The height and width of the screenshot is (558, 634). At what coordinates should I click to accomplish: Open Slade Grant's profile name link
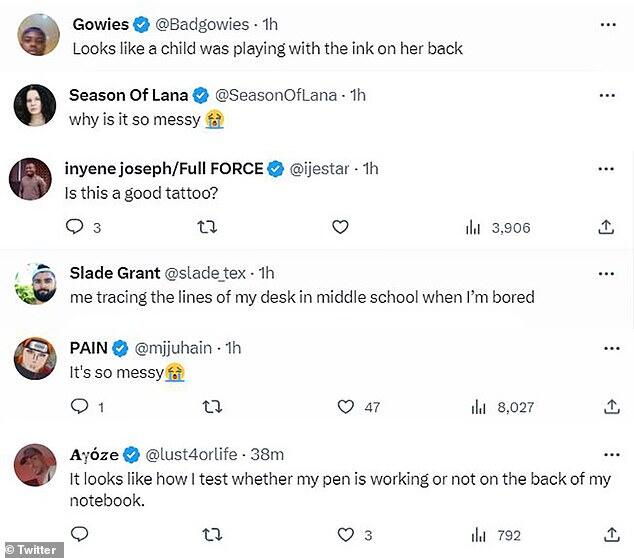(110, 273)
